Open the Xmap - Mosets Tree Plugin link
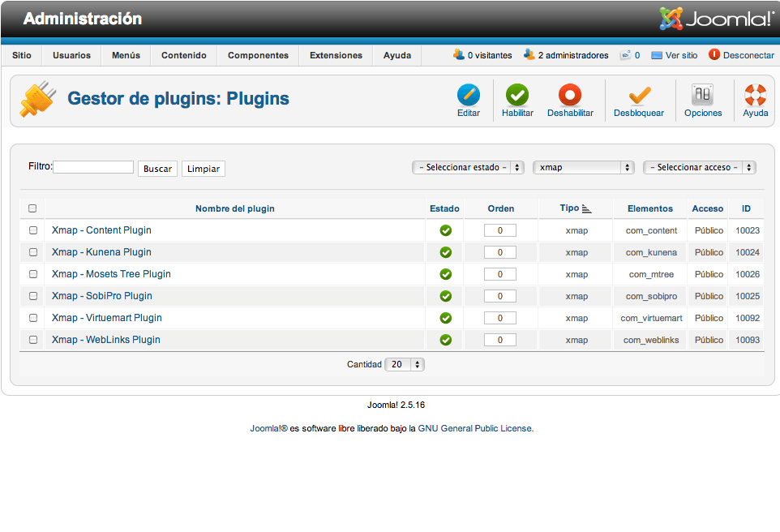The image size is (780, 532). pyautogui.click(x=111, y=274)
